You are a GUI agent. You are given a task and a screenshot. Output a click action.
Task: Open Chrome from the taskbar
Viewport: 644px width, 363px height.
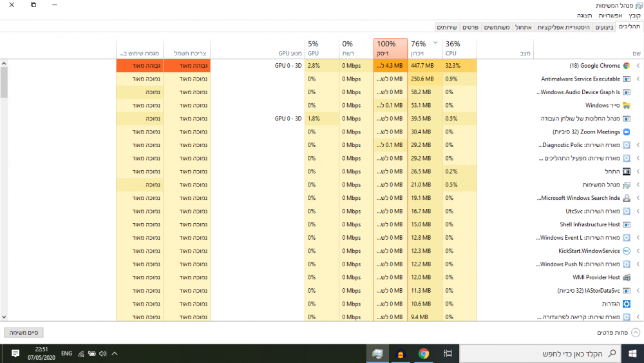pos(424,353)
